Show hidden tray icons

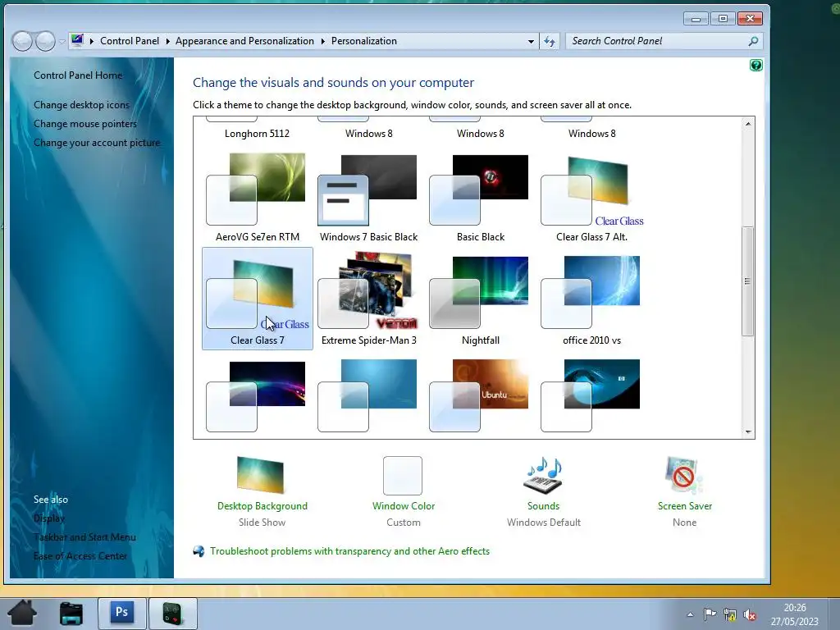pos(691,614)
